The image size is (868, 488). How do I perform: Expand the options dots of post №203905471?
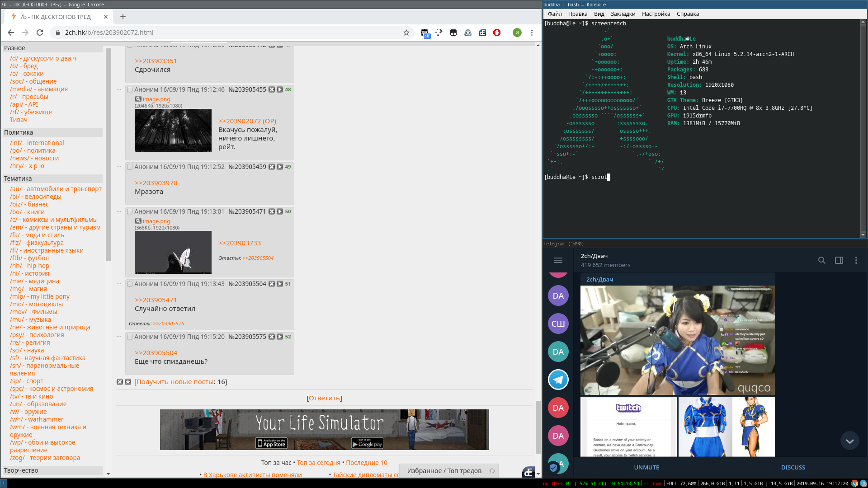(x=119, y=211)
